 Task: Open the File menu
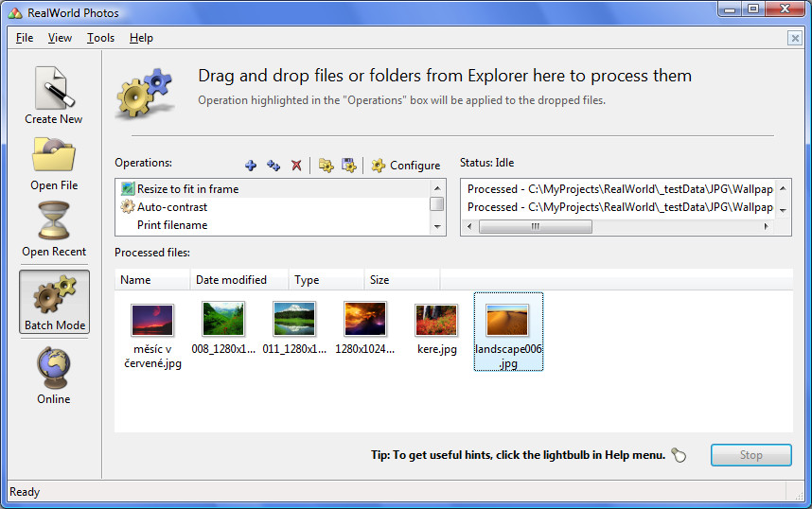[x=25, y=38]
